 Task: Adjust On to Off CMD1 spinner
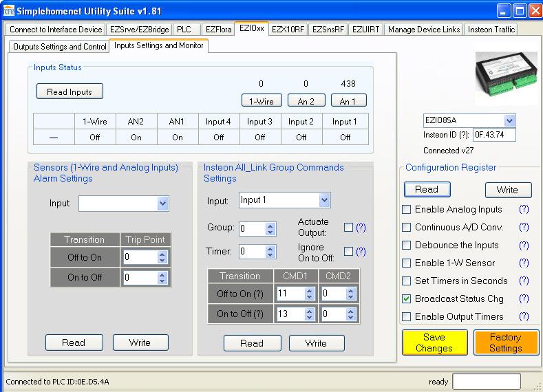310,314
